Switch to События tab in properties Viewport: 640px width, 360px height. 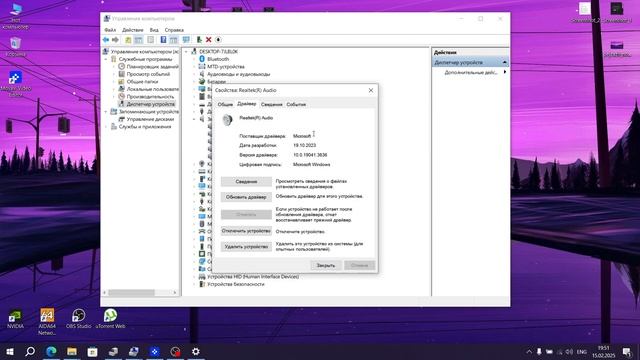296,104
